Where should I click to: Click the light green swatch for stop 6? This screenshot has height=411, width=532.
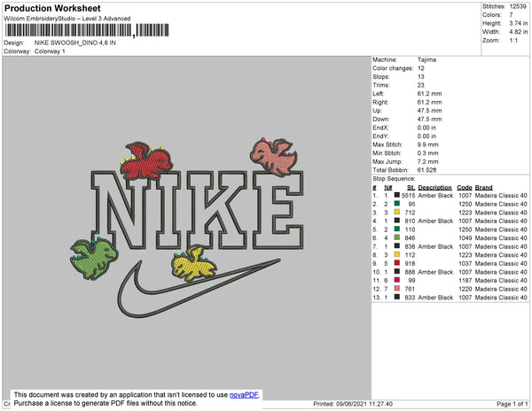pos(397,238)
